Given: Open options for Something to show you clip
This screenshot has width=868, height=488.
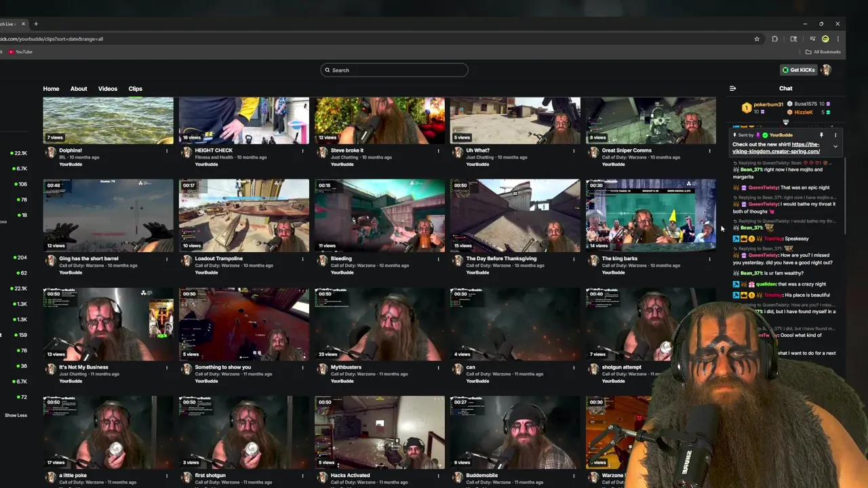Looking at the screenshot, I should point(302,367).
